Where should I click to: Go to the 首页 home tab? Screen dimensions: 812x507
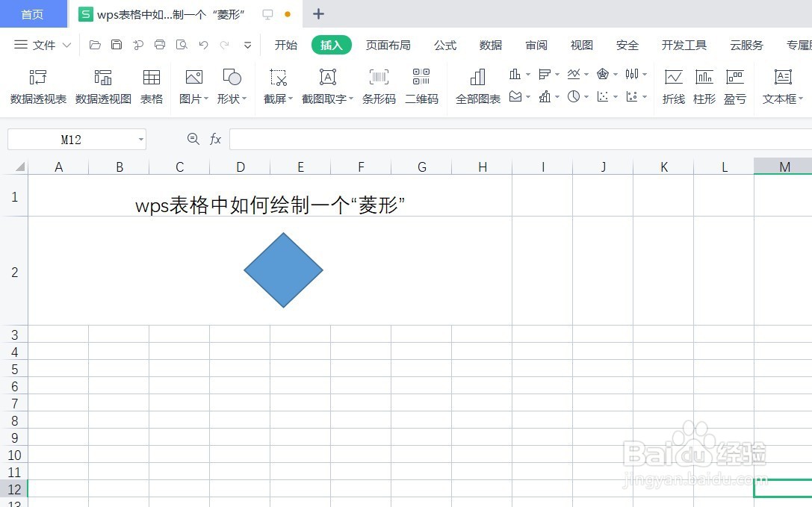coord(33,14)
